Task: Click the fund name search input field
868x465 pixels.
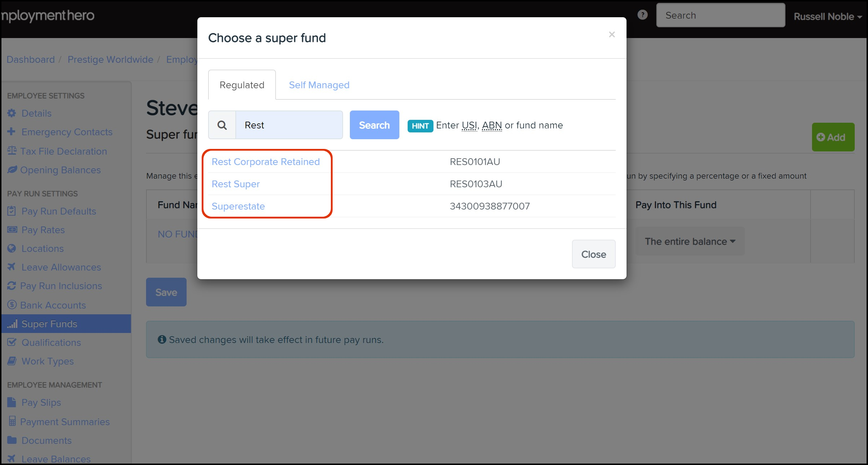Action: pyautogui.click(x=288, y=125)
